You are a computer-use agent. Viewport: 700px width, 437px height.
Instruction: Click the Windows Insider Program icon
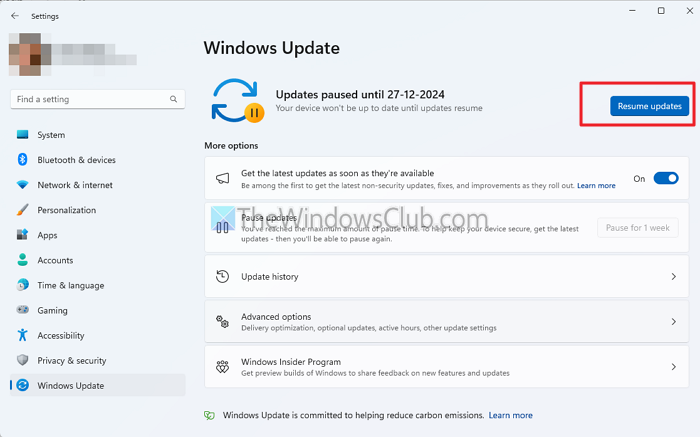[222, 366]
